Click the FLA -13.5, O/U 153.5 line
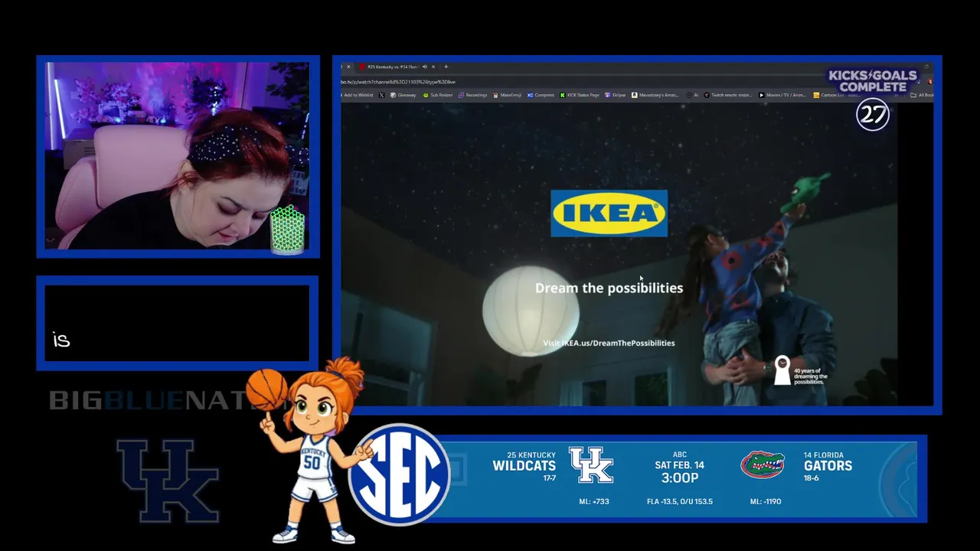The width and height of the screenshot is (980, 551). (x=680, y=502)
